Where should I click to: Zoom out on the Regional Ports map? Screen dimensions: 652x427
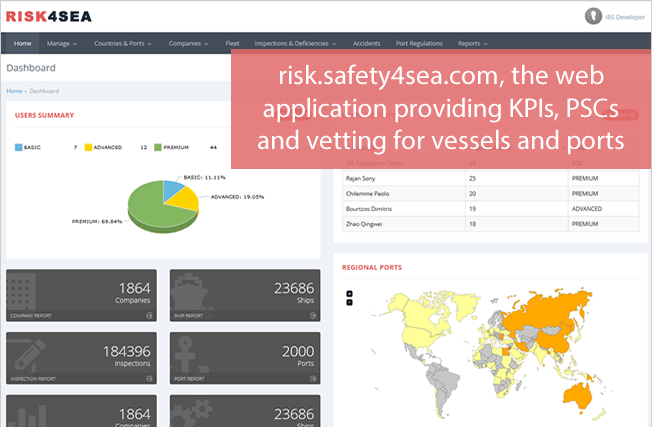(x=349, y=302)
